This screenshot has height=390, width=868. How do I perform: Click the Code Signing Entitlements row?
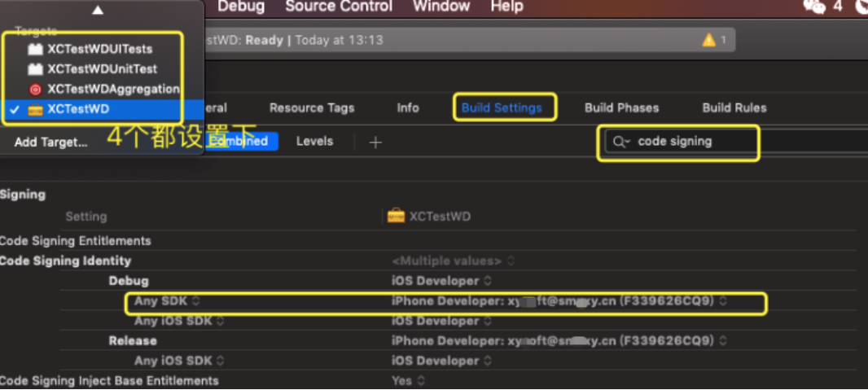(x=428, y=241)
